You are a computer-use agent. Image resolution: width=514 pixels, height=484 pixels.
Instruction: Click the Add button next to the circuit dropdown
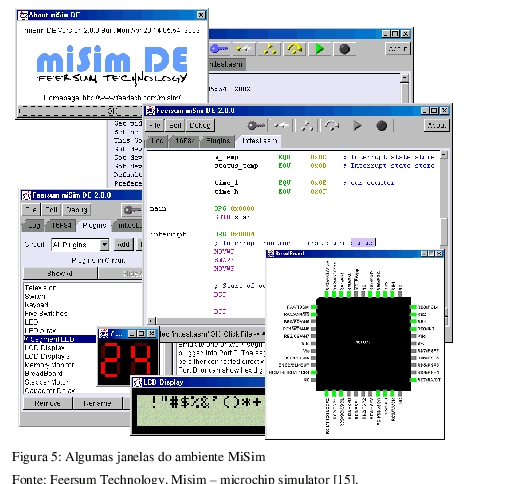coord(123,245)
